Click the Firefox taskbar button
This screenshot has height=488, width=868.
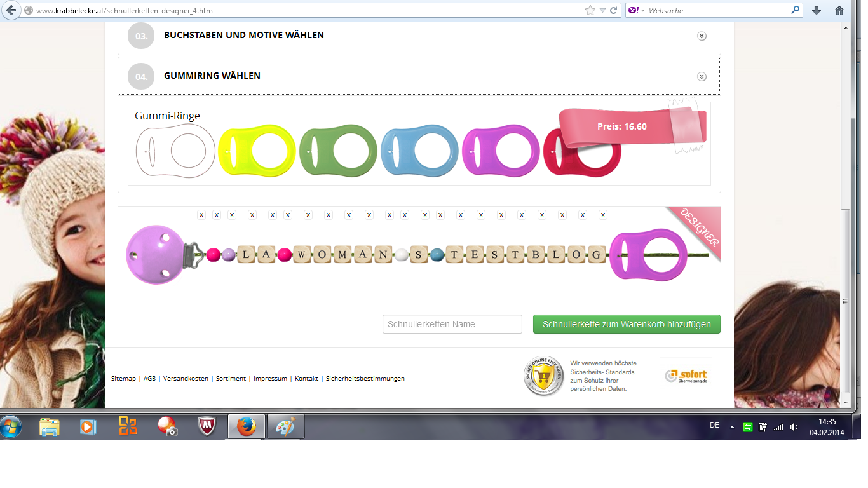[246, 426]
